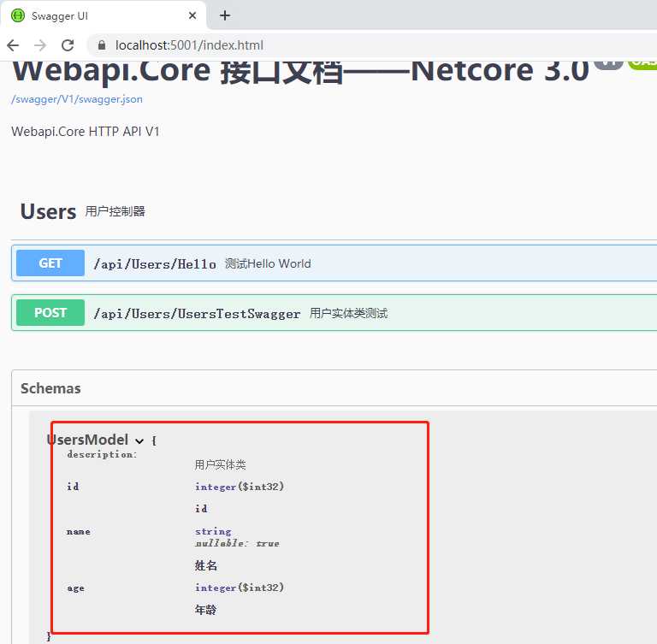Click the 用户实体类测试 summary text
Screen dimensions: 657x644
click(x=349, y=313)
